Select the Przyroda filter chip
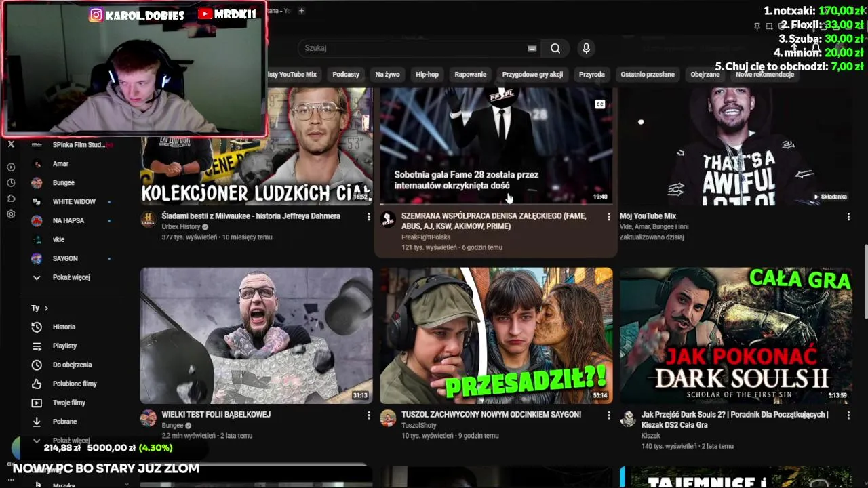Viewport: 868px width, 488px height. (x=592, y=75)
